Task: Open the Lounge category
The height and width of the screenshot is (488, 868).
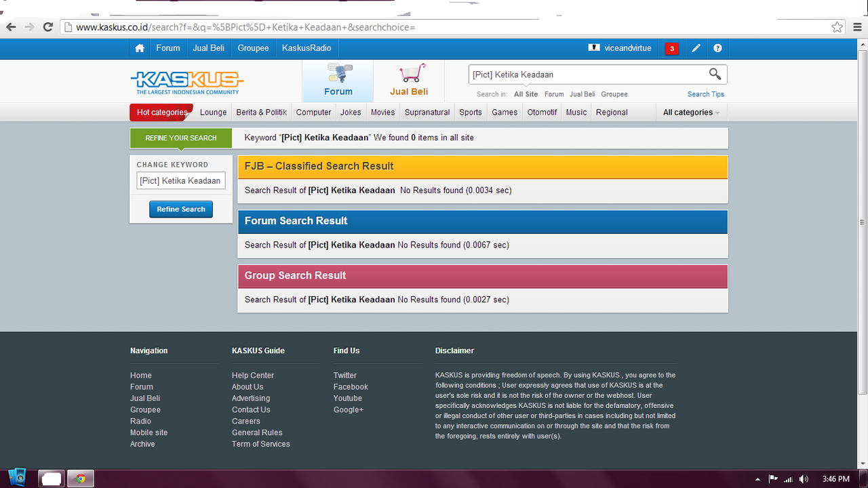Action: click(x=214, y=113)
